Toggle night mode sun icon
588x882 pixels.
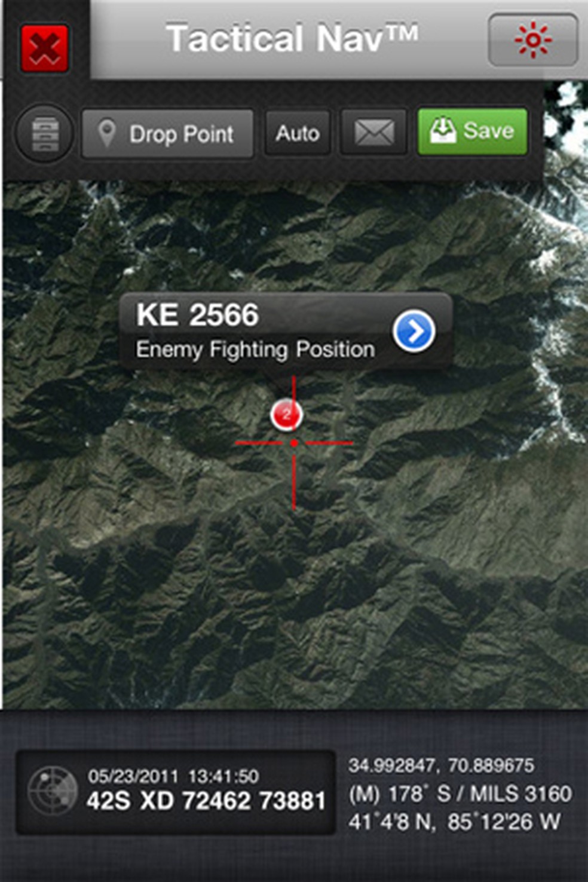(x=533, y=40)
